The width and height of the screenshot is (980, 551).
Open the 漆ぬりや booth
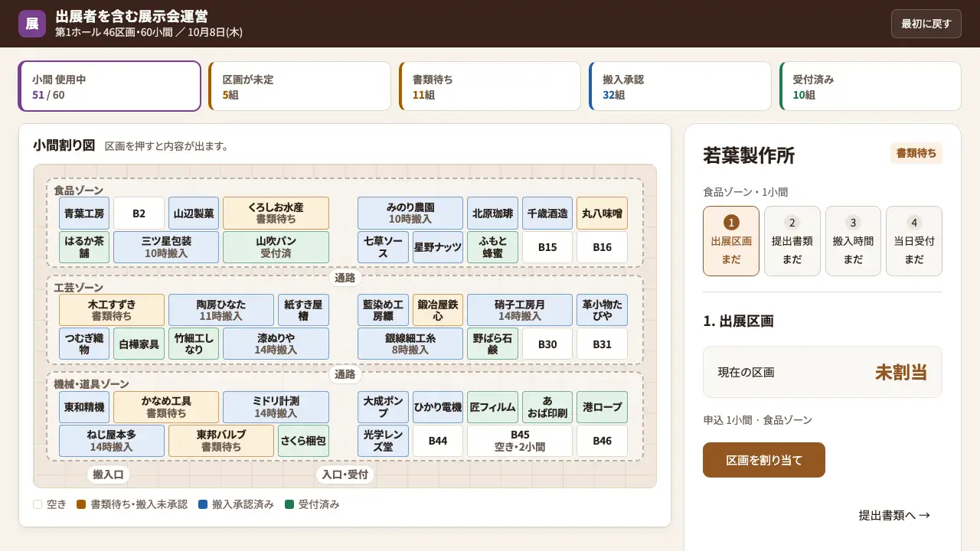click(276, 344)
